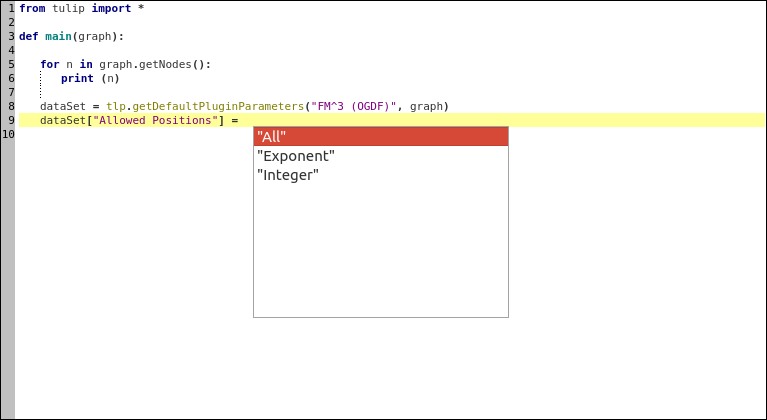The height and width of the screenshot is (420, 767).
Task: Click the "FM^3 (OGDF)" string literal
Action: click(354, 106)
